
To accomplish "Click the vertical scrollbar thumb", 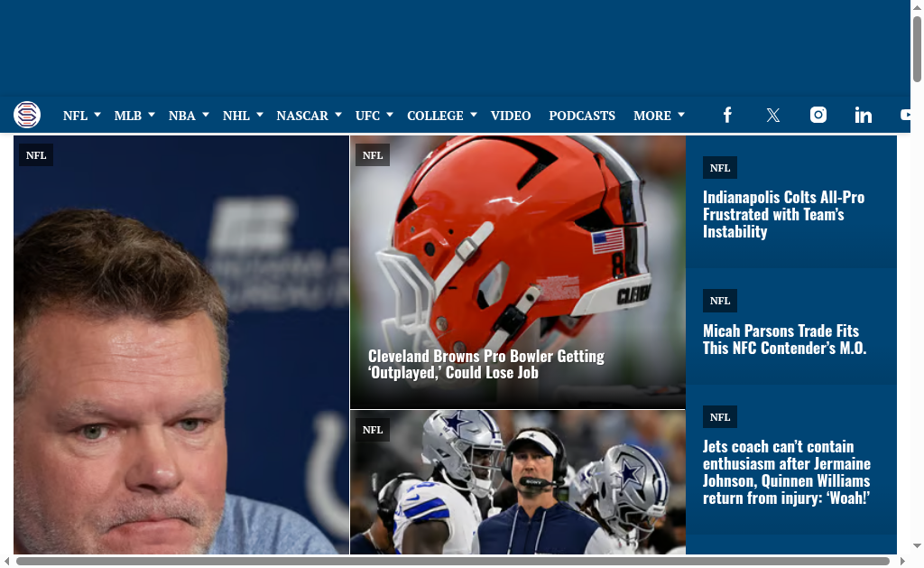I will [917, 49].
